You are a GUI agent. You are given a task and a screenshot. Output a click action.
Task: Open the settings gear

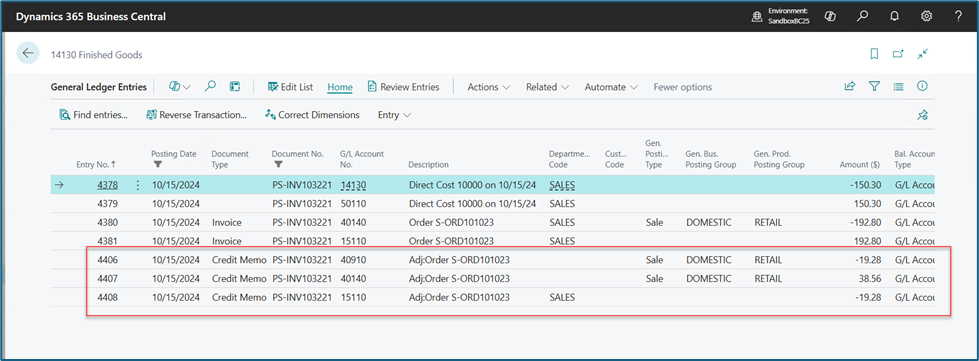point(927,16)
